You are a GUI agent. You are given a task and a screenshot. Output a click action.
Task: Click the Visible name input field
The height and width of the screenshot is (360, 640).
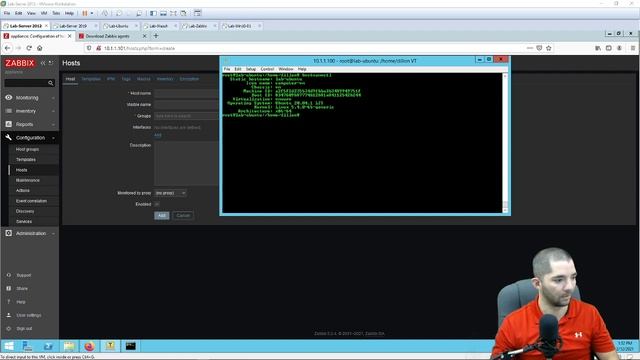coord(187,104)
